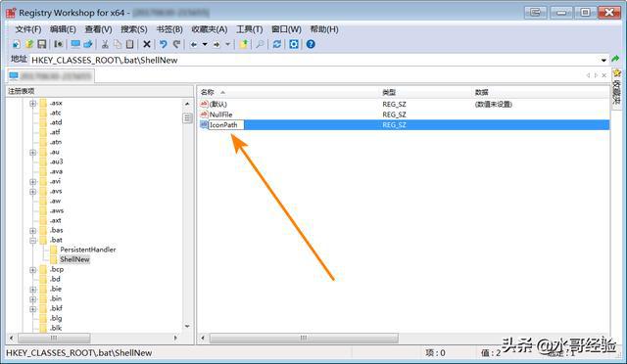Open the 窗口(W) menu

(286, 29)
